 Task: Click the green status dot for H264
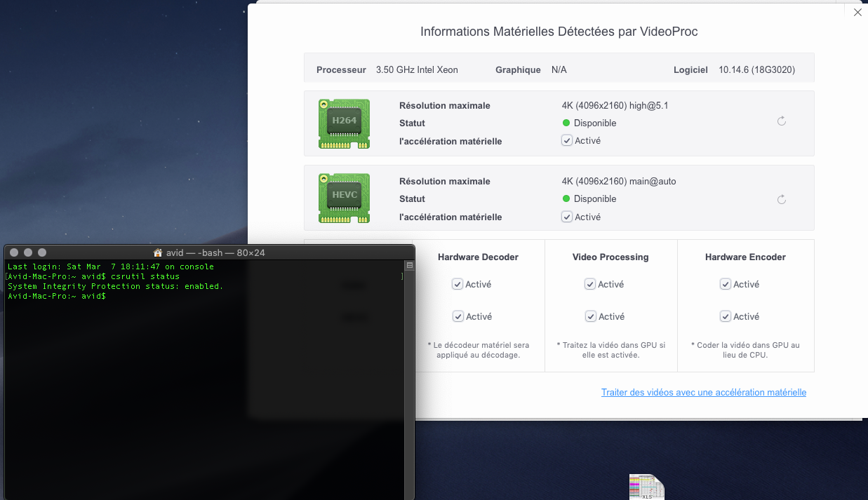(566, 123)
